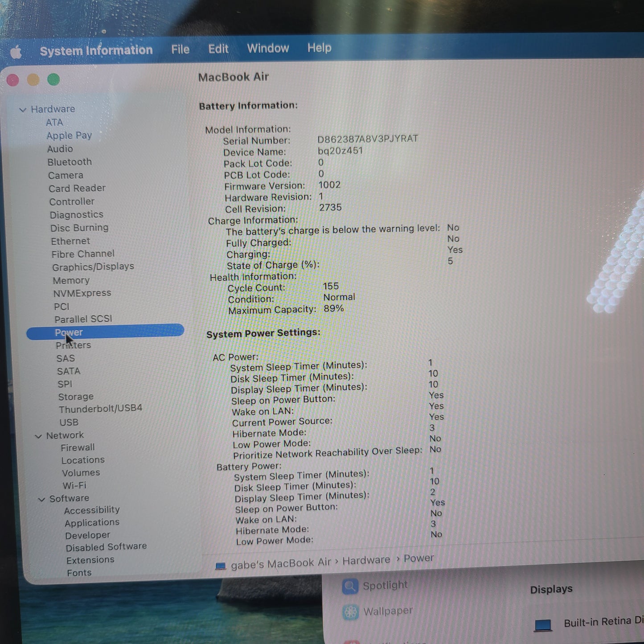The height and width of the screenshot is (644, 644).
Task: Select Apple Pay in the sidebar
Action: [69, 135]
